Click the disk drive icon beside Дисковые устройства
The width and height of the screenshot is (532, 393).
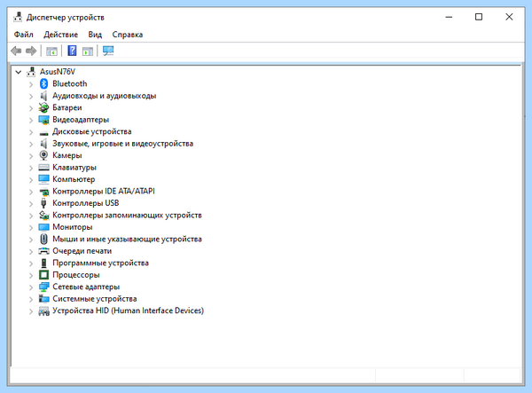click(43, 133)
